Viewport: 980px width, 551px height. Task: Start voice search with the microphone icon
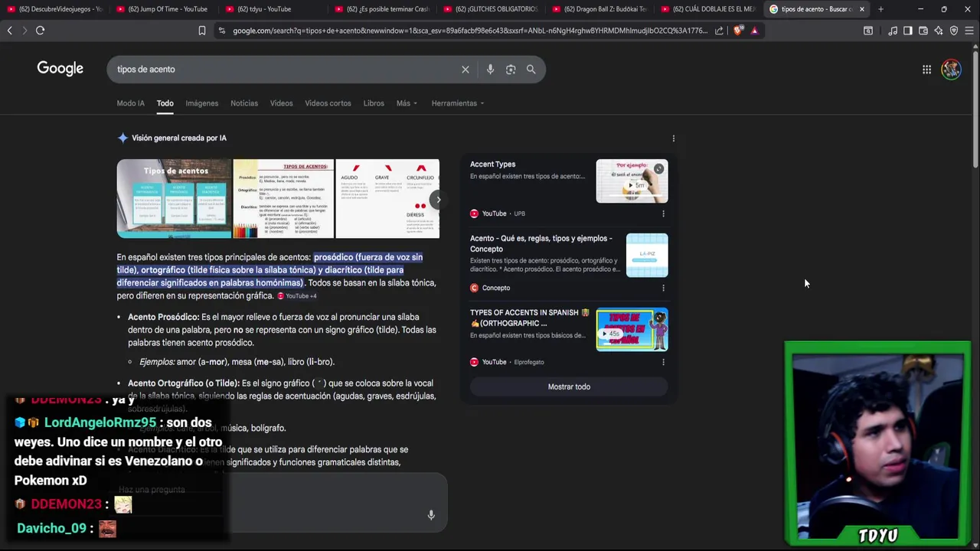(490, 70)
